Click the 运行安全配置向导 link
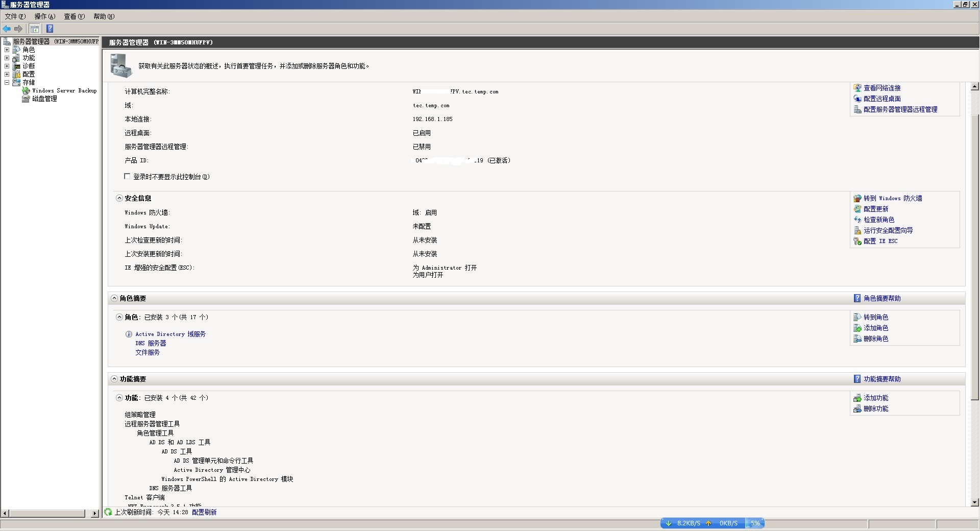The width and height of the screenshot is (980, 531). [888, 230]
